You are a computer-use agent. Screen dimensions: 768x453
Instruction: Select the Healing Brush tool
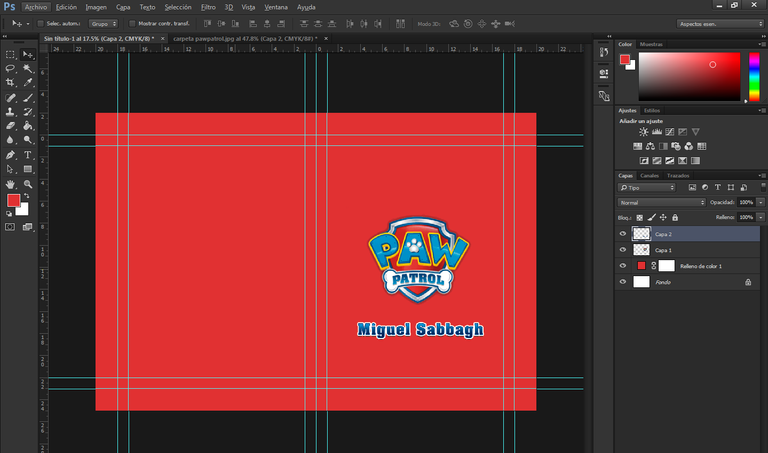[x=10, y=98]
